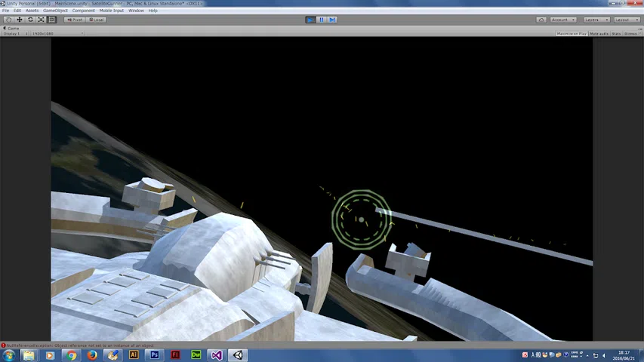
Task: Open Google Chrome from taskbar
Action: pos(71,355)
